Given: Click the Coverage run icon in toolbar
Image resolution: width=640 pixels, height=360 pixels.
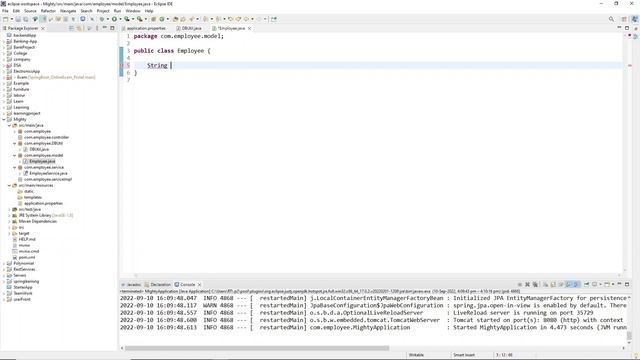Looking at the screenshot, I should tap(127, 19).
